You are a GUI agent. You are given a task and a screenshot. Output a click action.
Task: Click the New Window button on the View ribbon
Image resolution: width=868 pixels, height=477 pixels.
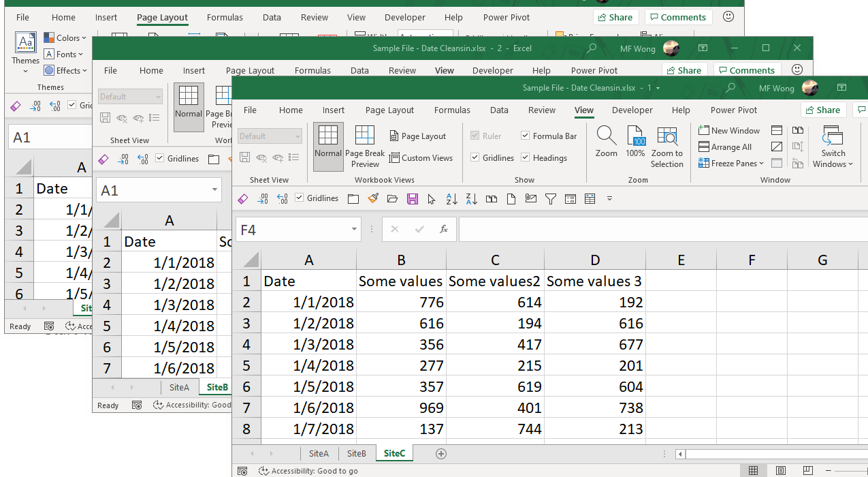tap(729, 130)
